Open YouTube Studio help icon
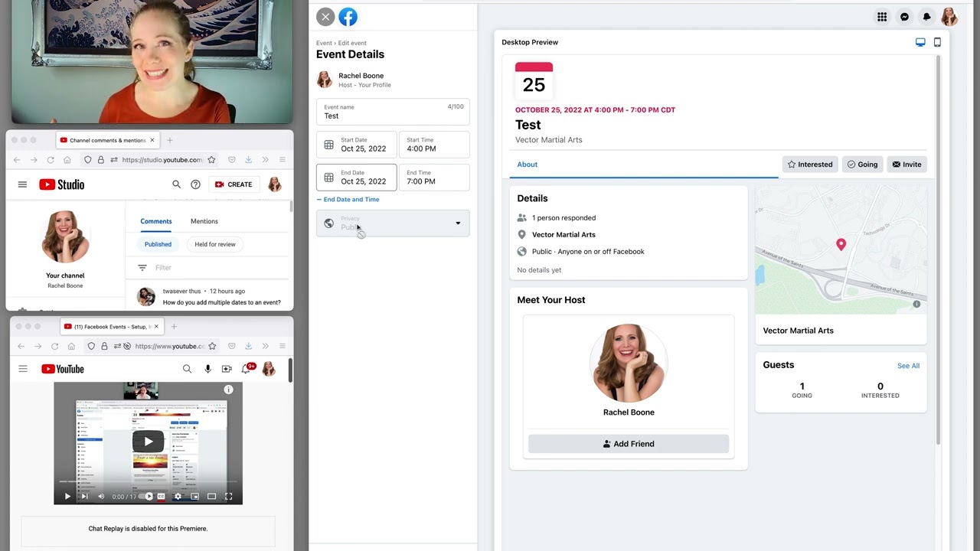This screenshot has height=551, width=980. pos(195,184)
